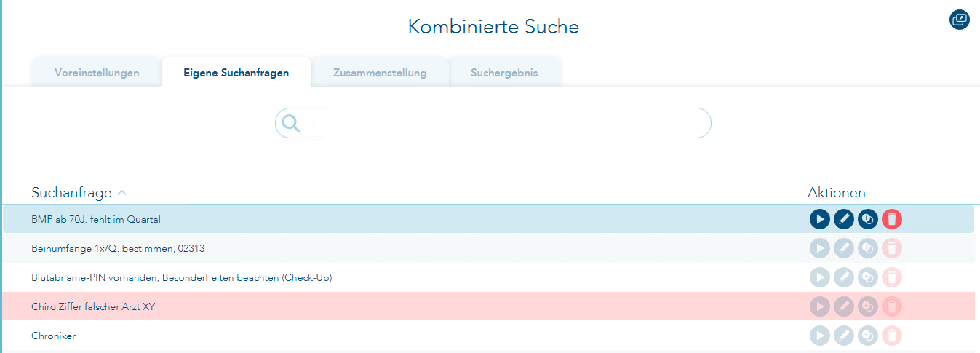Edit the 'Beinumfänge 1x/Q.' query
980x353 pixels.
click(x=844, y=248)
